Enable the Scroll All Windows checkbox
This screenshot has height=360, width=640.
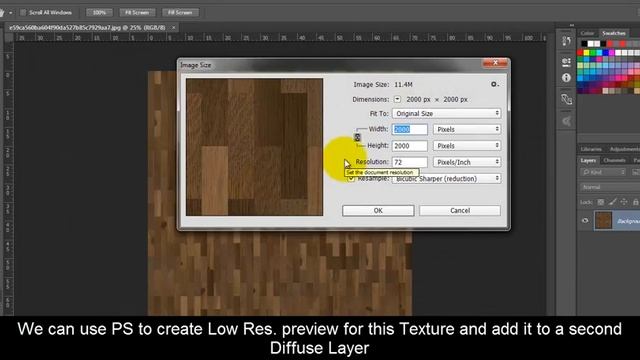(23, 13)
